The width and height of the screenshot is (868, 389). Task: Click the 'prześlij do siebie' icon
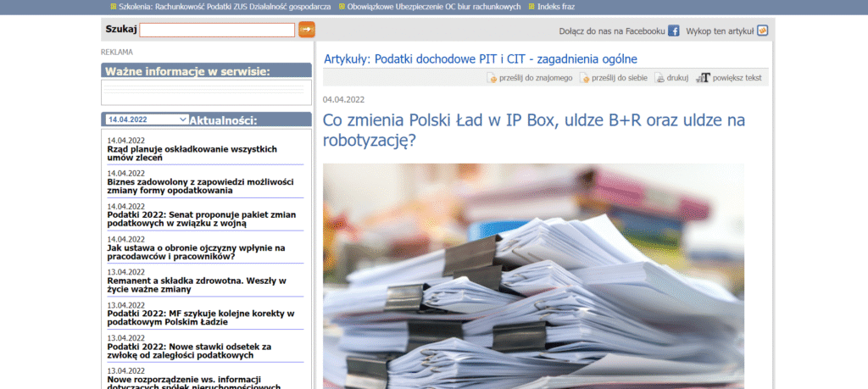click(584, 78)
